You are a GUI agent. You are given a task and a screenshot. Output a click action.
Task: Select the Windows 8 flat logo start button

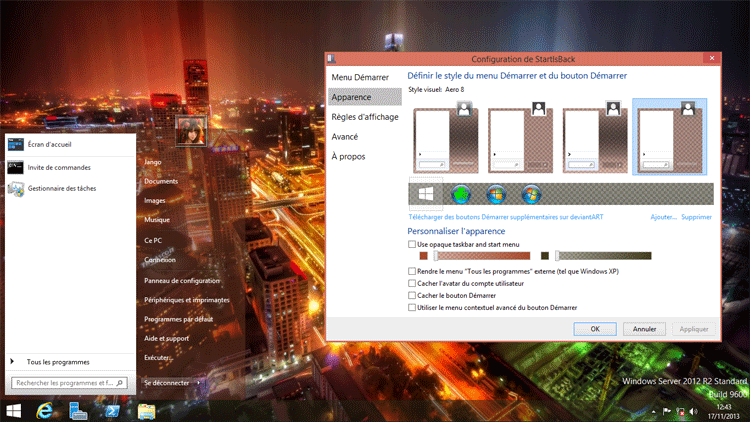426,194
